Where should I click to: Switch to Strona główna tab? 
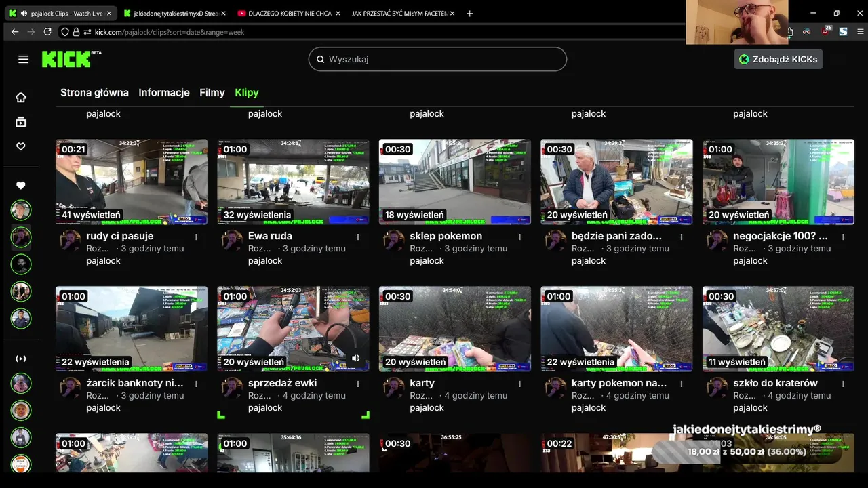click(94, 93)
